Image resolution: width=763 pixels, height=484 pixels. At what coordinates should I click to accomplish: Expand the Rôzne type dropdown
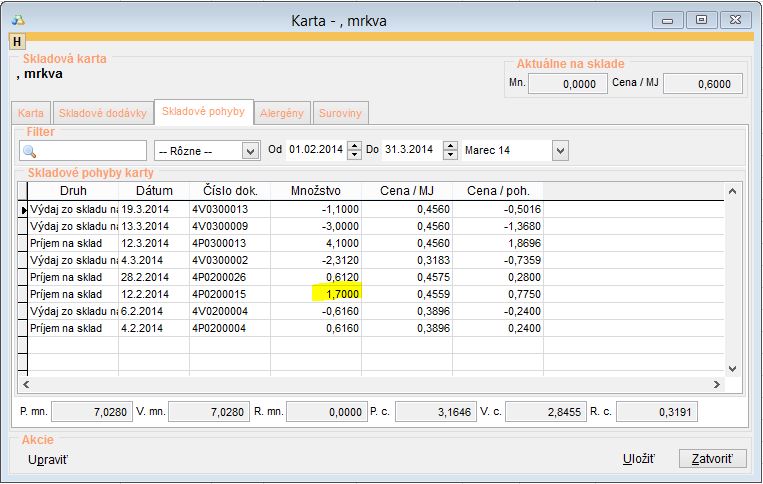click(250, 151)
